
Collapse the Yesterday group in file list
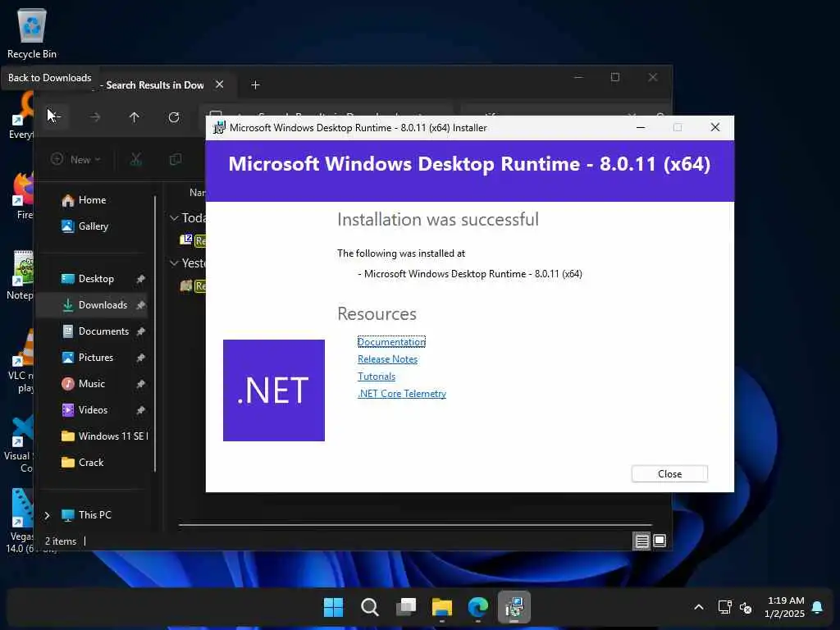coord(174,263)
